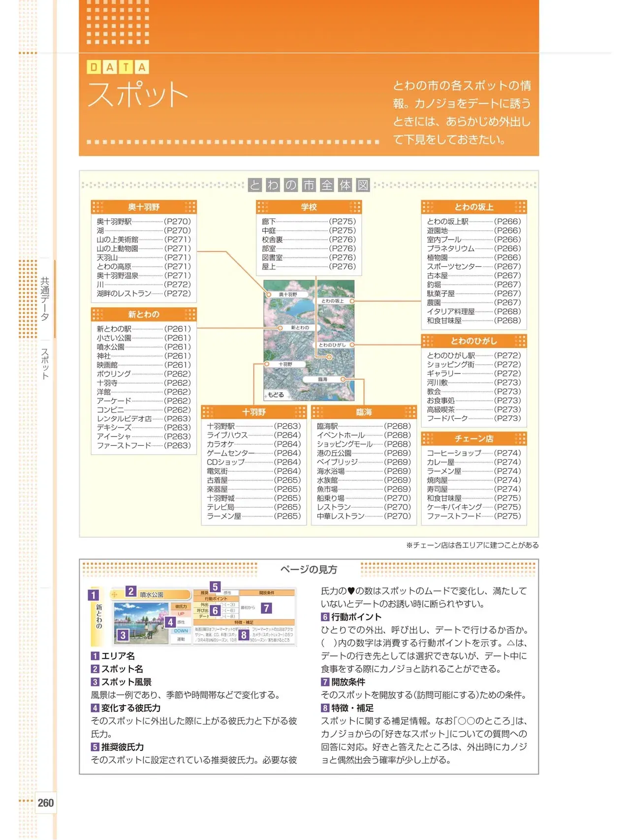Image resolution: width=630 pixels, height=840 pixels.
Task: Select the チェーン店 area header
Action: 474,438
